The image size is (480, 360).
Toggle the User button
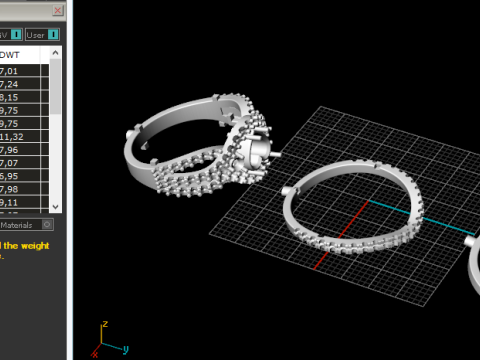pyautogui.click(x=42, y=35)
